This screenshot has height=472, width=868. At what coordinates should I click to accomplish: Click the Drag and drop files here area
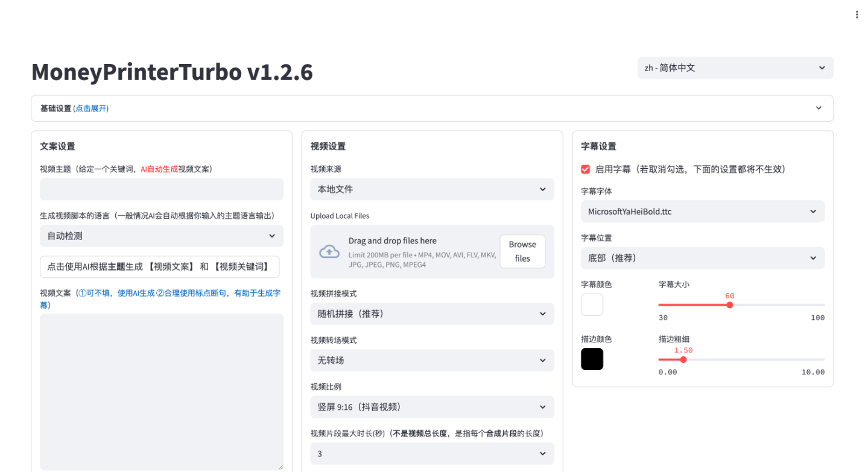click(432, 251)
